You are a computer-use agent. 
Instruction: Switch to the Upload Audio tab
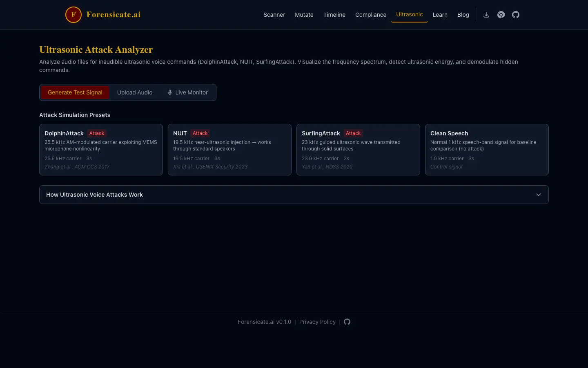pyautogui.click(x=135, y=92)
